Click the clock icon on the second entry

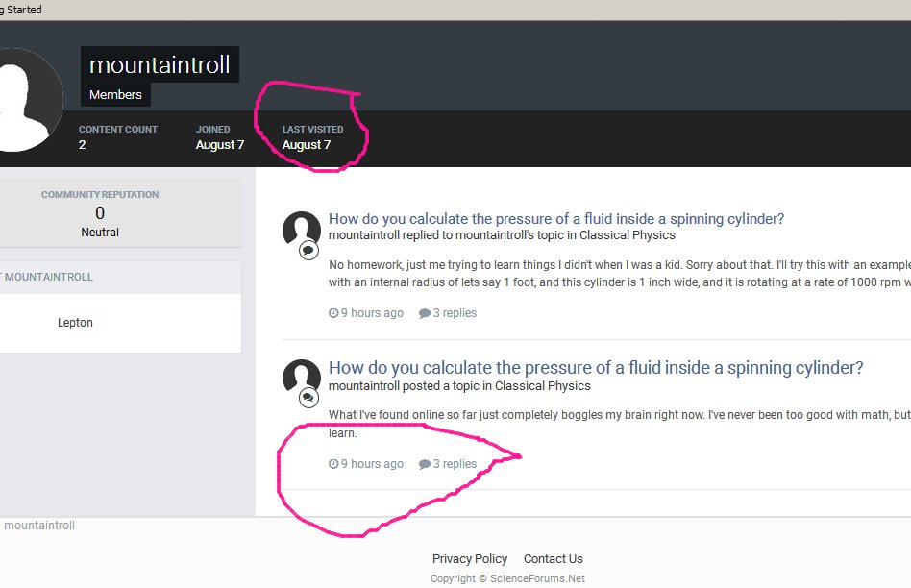(x=333, y=464)
